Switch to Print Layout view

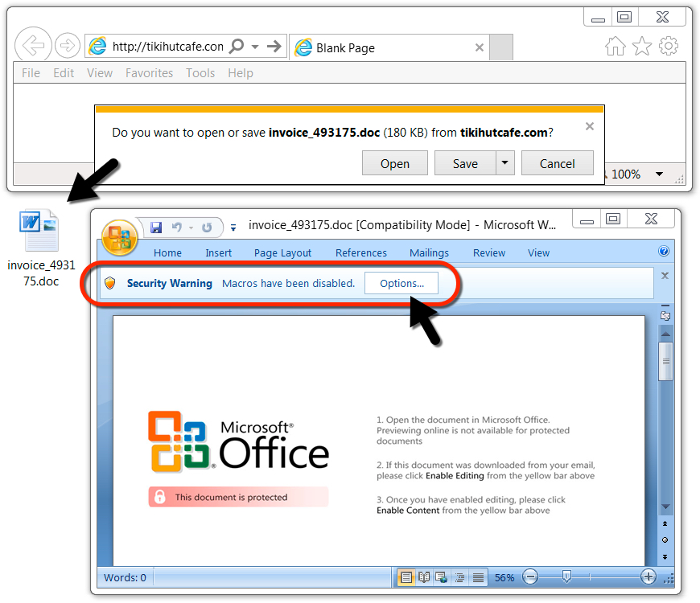406,577
